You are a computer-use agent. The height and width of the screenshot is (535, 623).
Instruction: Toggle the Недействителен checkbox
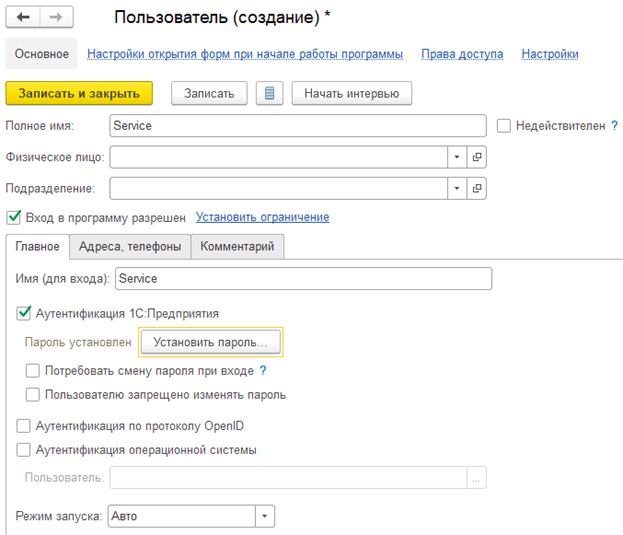coord(504,126)
